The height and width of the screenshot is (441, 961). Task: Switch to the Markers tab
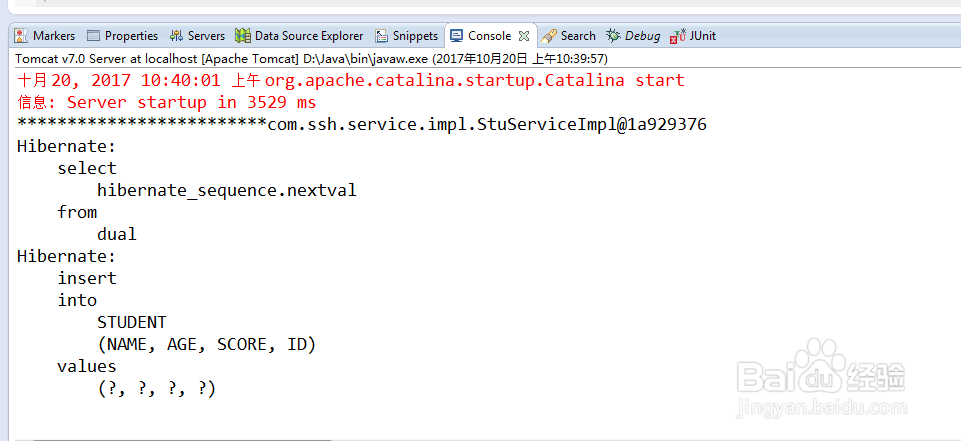point(54,36)
